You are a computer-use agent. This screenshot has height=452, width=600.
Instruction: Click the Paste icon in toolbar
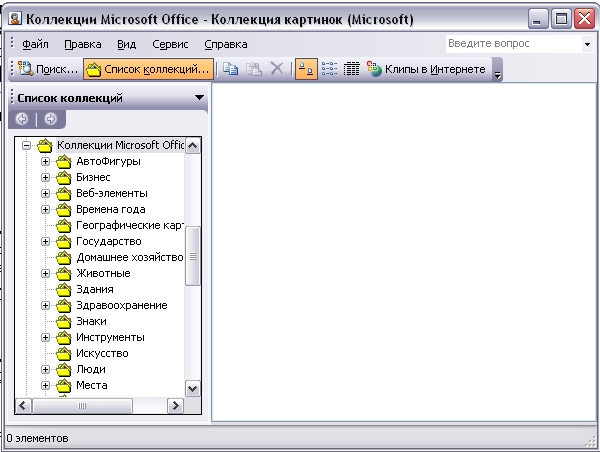tap(253, 69)
